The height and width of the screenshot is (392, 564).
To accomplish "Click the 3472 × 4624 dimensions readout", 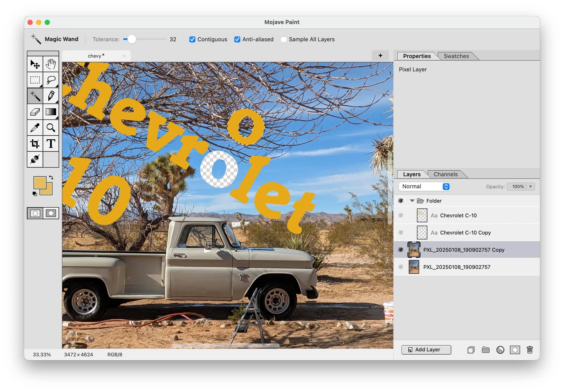I will 78,355.
